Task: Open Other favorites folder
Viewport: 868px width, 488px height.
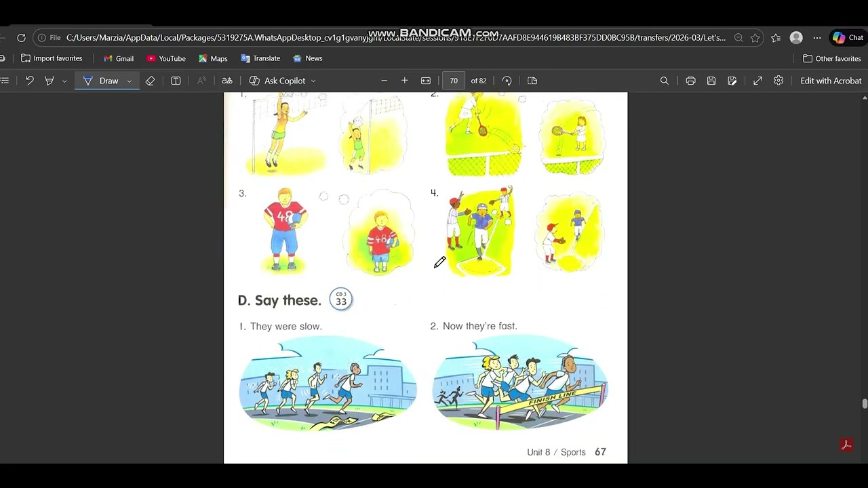Action: (832, 58)
